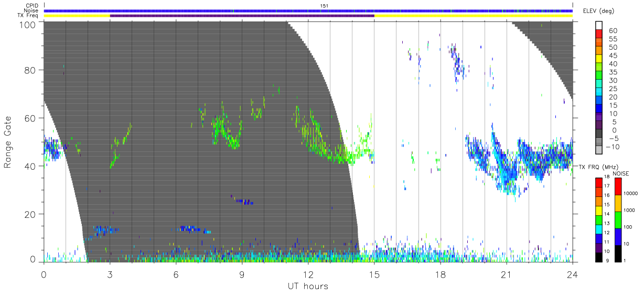Viewport: 644px width, 297px height.
Task: Click ELEV legend value 60
Action: (x=612, y=30)
